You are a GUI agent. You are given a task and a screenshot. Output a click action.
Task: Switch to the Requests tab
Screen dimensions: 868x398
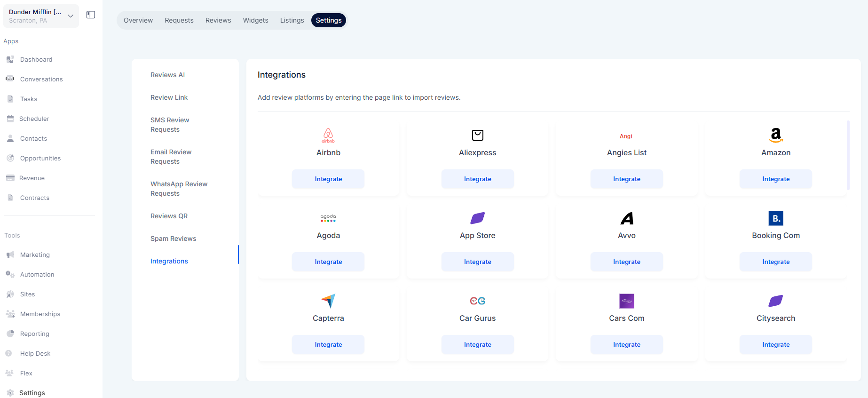click(x=179, y=20)
